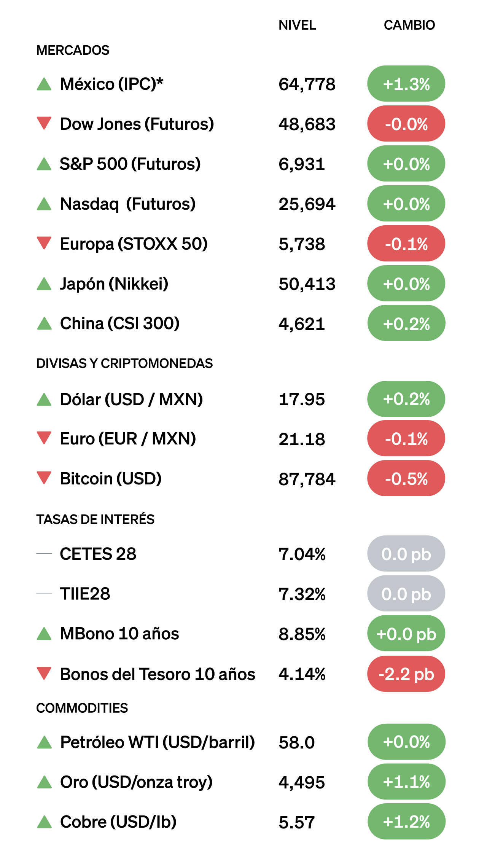Click the green arrow beside Oro (USD/onza troy)

tap(45, 782)
